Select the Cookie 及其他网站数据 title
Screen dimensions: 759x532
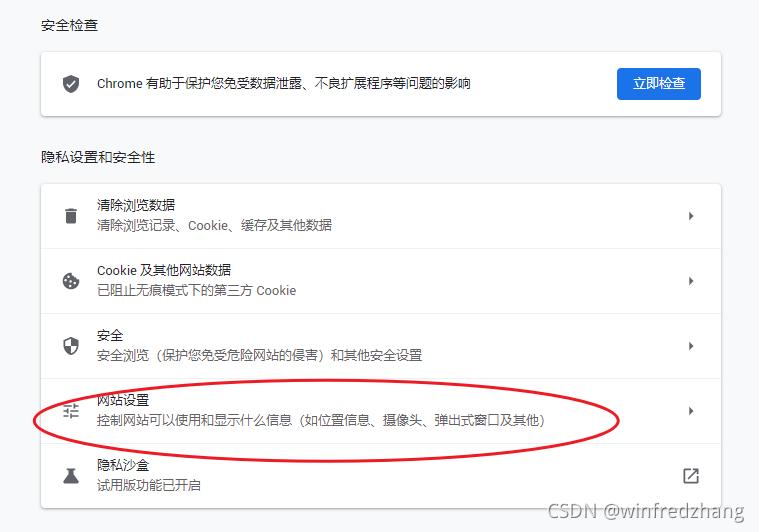(164, 270)
